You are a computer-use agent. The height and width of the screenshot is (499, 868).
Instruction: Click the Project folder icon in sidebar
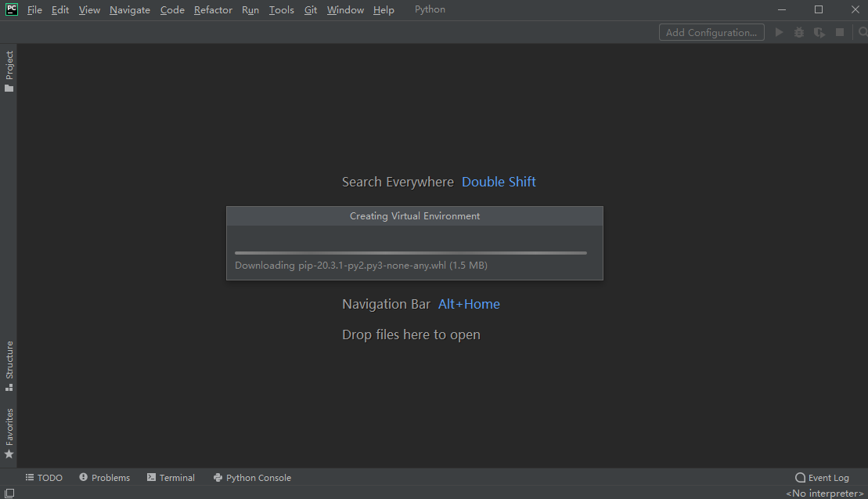[x=9, y=88]
